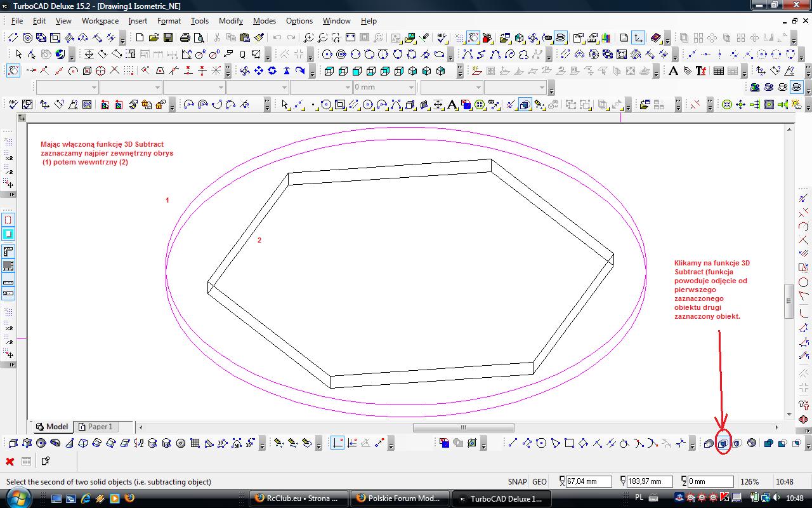Click the Save floppy disk icon
The height and width of the screenshot is (508, 812).
click(x=168, y=38)
